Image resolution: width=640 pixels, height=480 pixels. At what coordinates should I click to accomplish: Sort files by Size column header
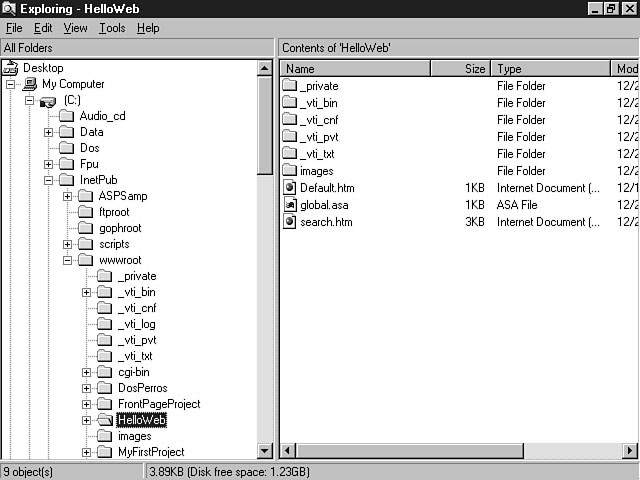tap(460, 69)
